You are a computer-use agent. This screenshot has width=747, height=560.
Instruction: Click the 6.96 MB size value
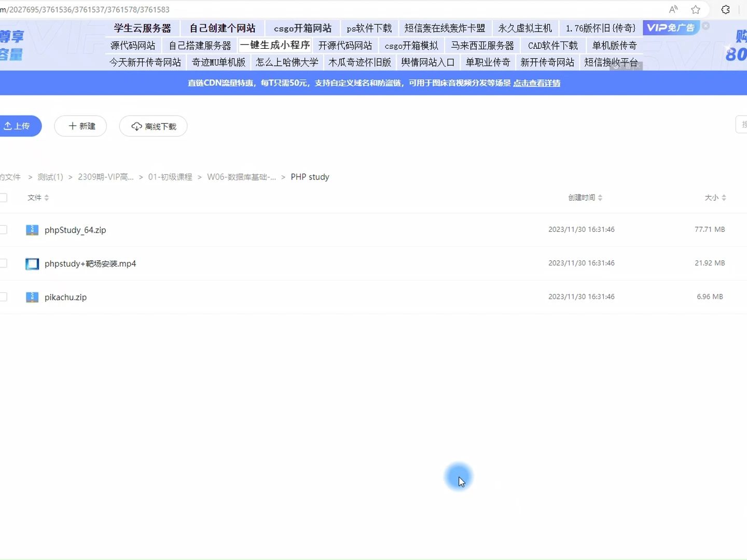click(x=710, y=297)
